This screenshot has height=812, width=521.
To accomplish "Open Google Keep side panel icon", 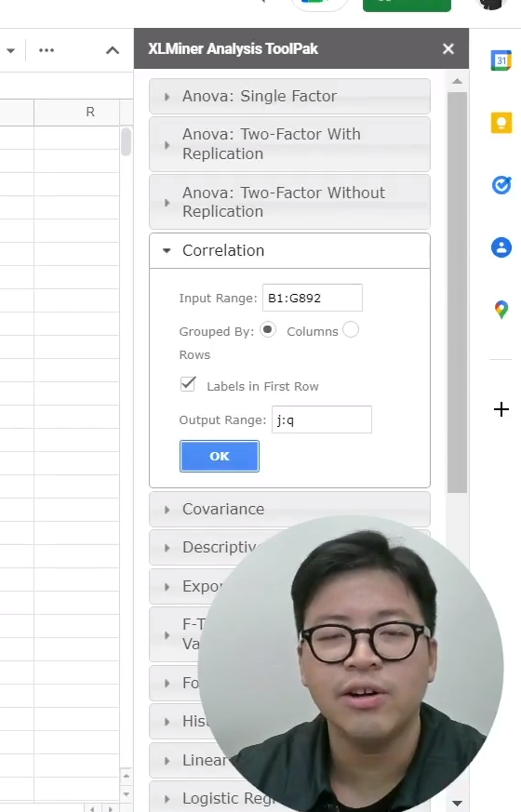I will (x=501, y=123).
